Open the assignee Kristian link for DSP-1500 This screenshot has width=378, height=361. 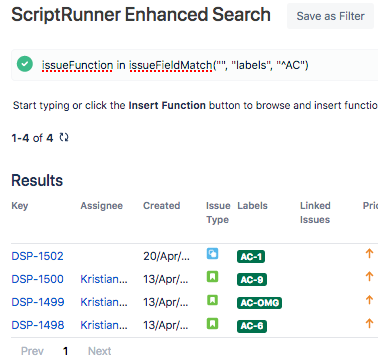tap(104, 279)
